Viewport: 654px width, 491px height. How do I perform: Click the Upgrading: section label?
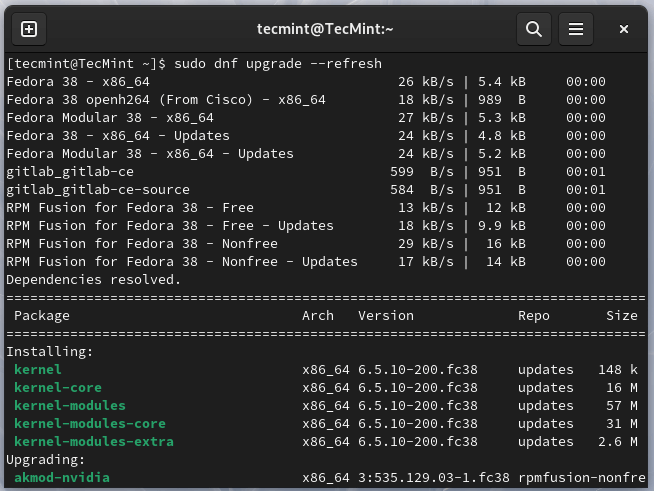pos(45,460)
